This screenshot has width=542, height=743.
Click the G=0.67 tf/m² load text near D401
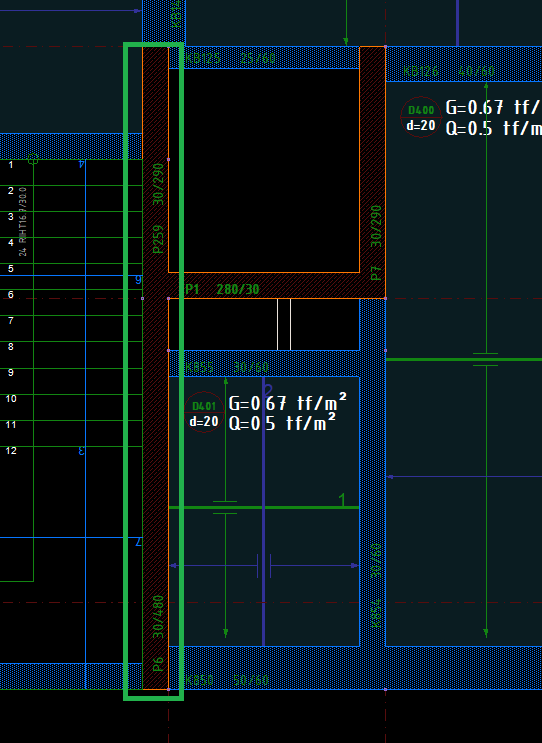click(x=288, y=403)
